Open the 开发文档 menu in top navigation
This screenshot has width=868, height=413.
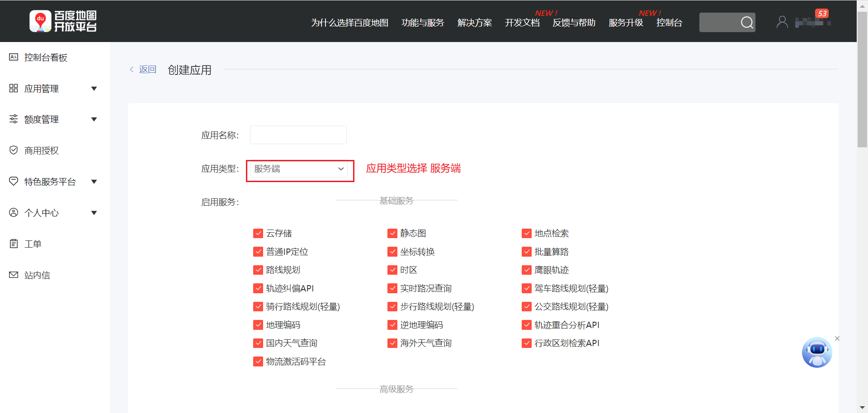[522, 23]
